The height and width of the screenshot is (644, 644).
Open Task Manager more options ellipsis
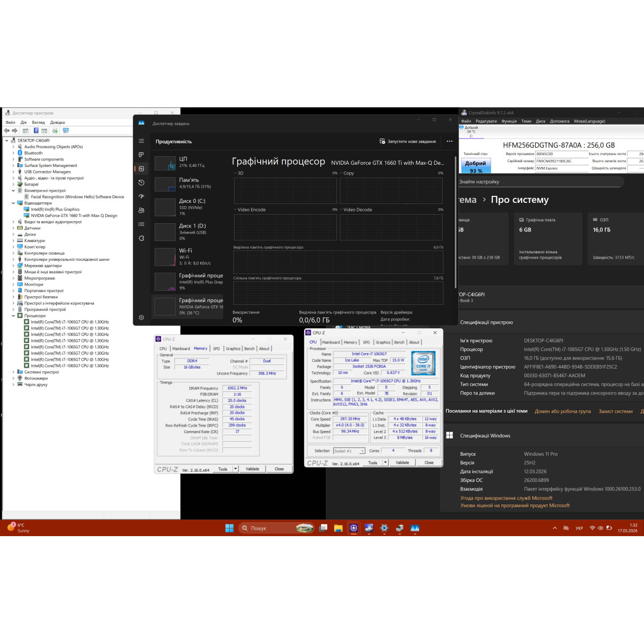pyautogui.click(x=450, y=141)
